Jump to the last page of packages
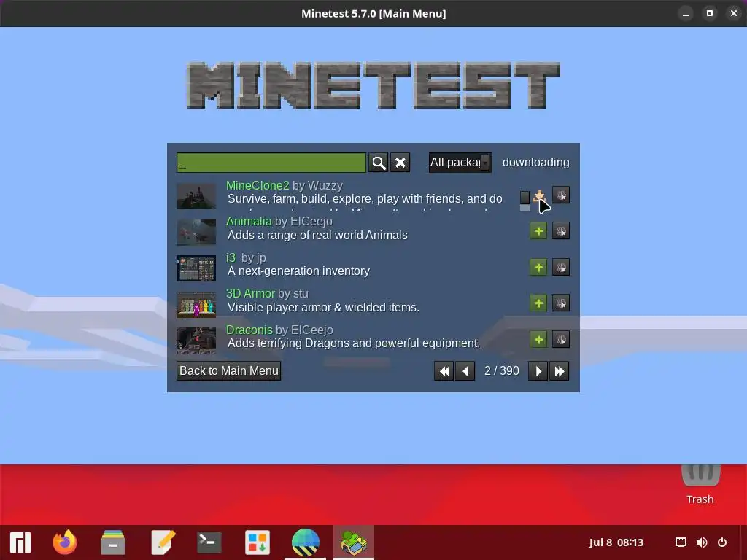 pyautogui.click(x=559, y=371)
